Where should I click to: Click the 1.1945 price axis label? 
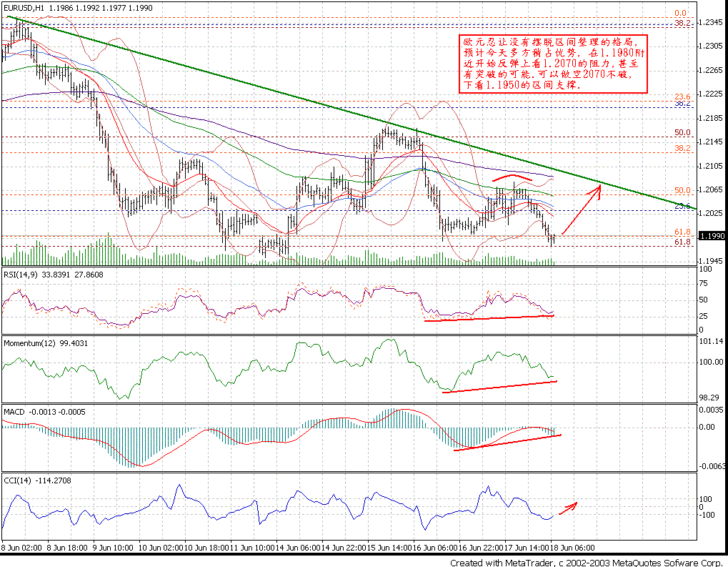point(712,261)
